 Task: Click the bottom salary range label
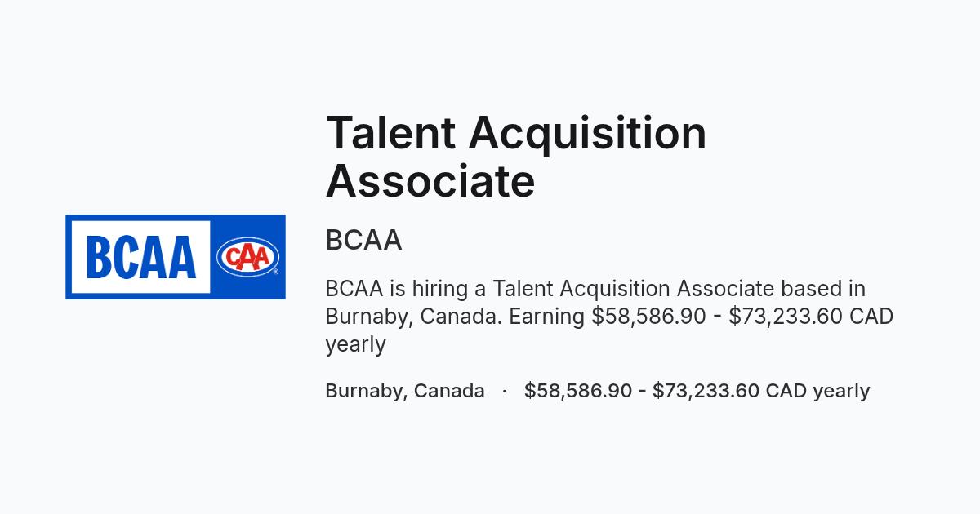click(697, 391)
